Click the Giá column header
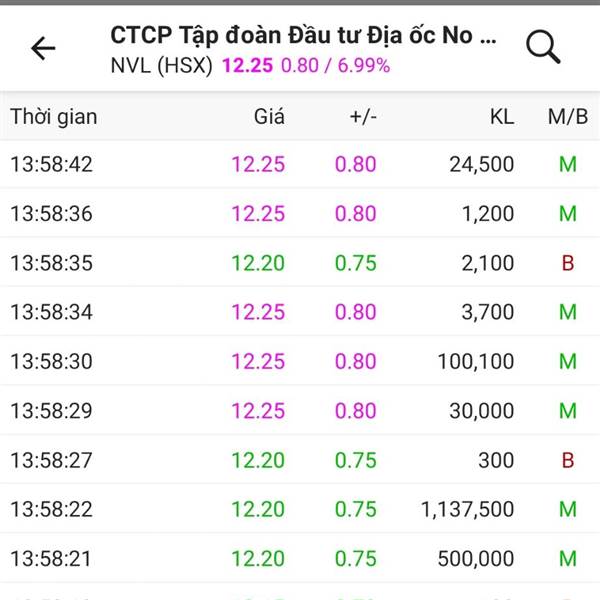Viewport: 600px width, 600px height. (x=269, y=116)
